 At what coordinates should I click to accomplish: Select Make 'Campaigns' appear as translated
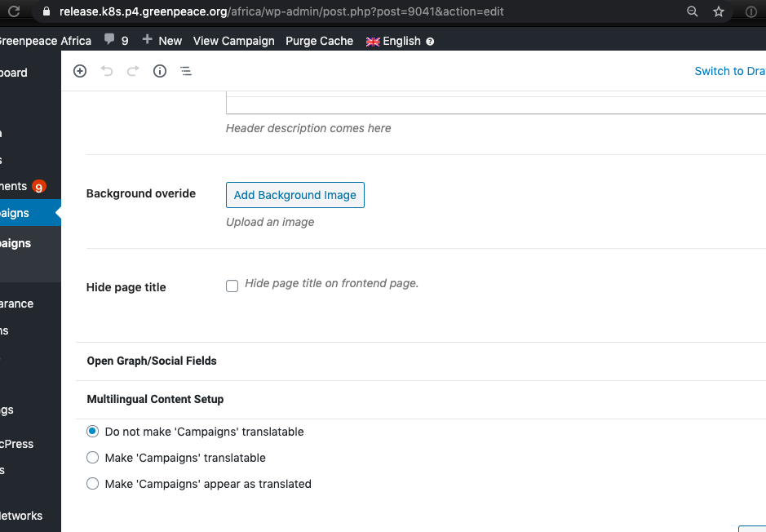[x=92, y=484]
